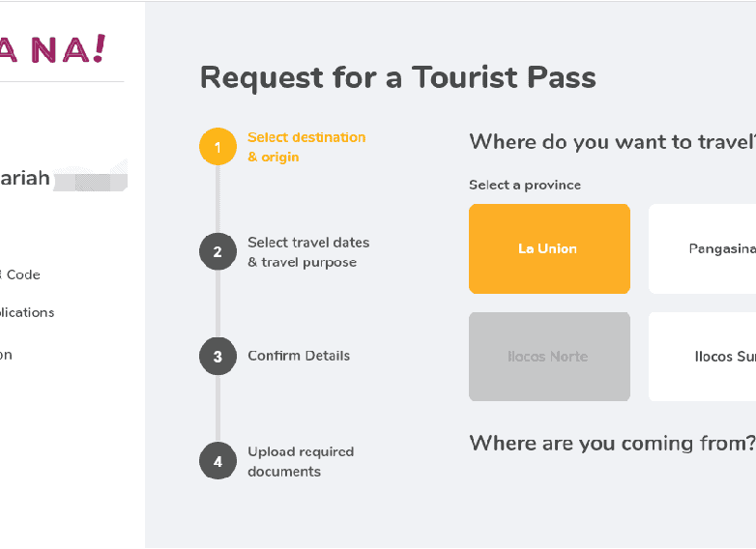The height and width of the screenshot is (549, 756).
Task: Click the "Select a province" label
Action: coord(525,185)
